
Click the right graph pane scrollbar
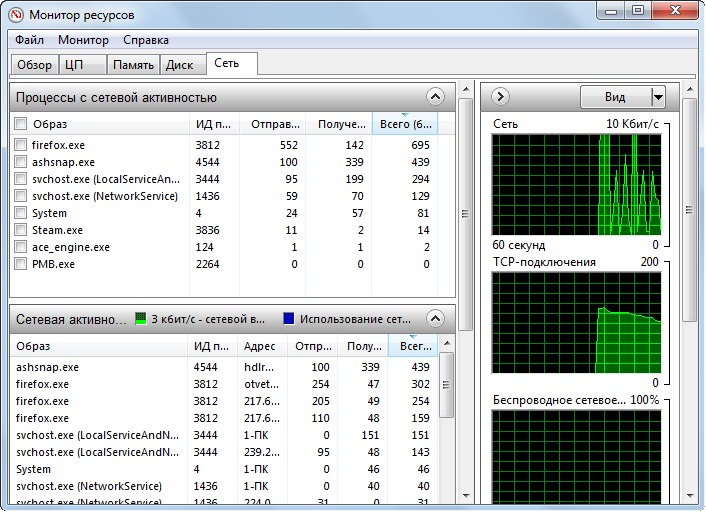(689, 300)
